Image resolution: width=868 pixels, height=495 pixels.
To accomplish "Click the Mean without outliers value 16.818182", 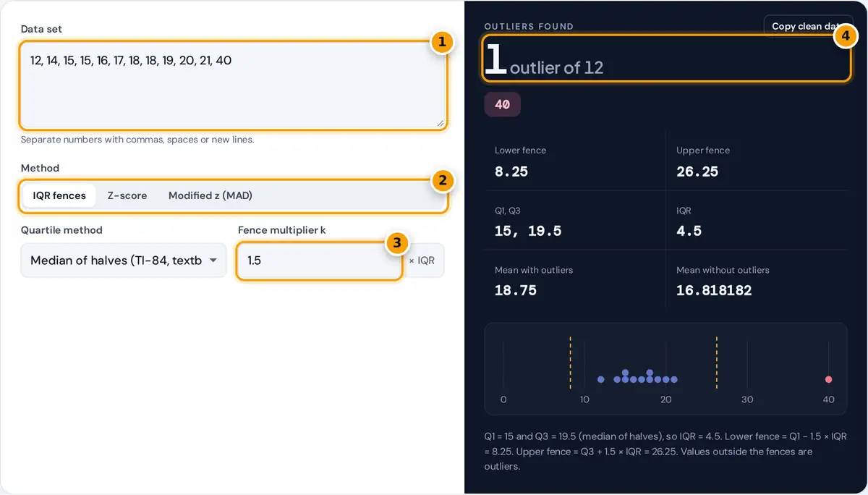I will (x=714, y=290).
